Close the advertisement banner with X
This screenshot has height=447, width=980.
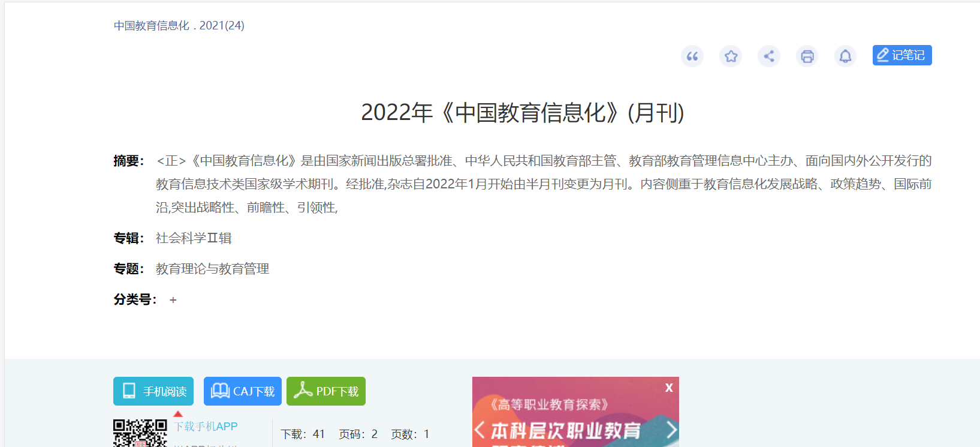coord(669,388)
